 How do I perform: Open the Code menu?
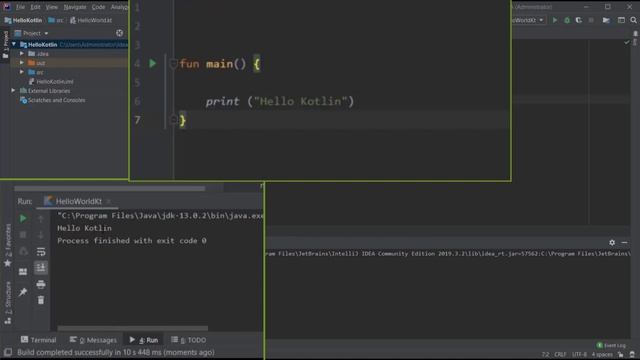[x=98, y=7]
